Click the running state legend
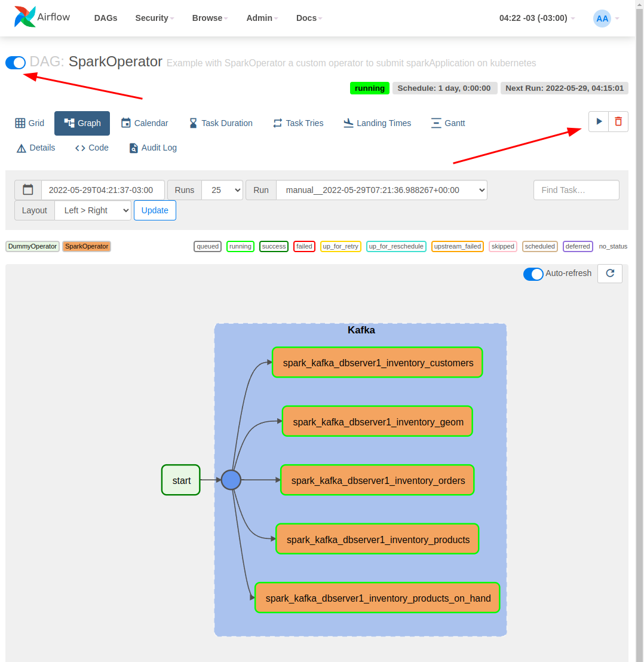The image size is (644, 662). (x=240, y=247)
